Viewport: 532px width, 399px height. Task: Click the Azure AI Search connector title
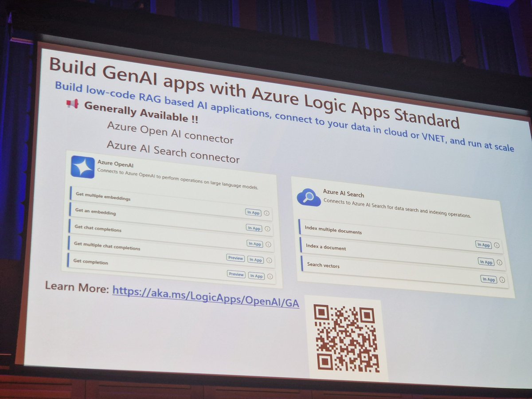(x=344, y=194)
